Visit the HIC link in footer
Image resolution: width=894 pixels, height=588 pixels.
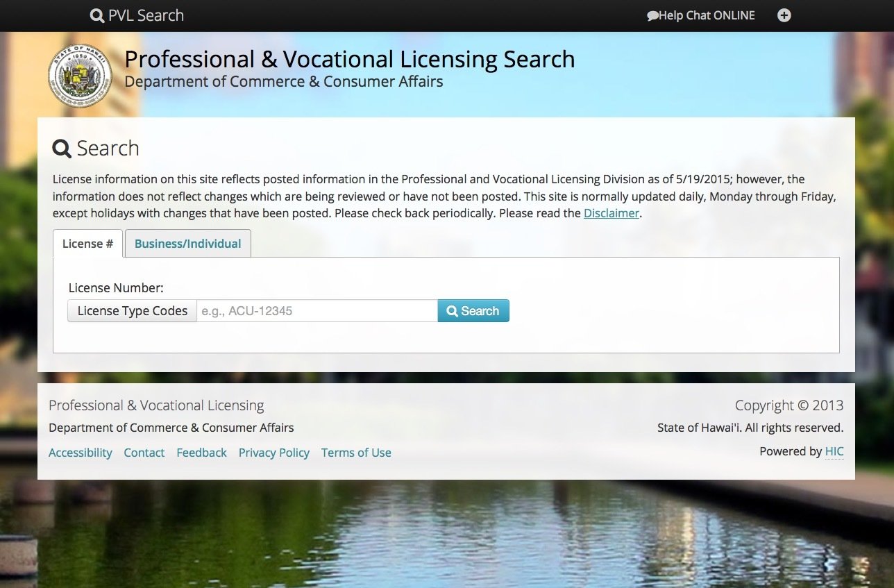point(834,451)
